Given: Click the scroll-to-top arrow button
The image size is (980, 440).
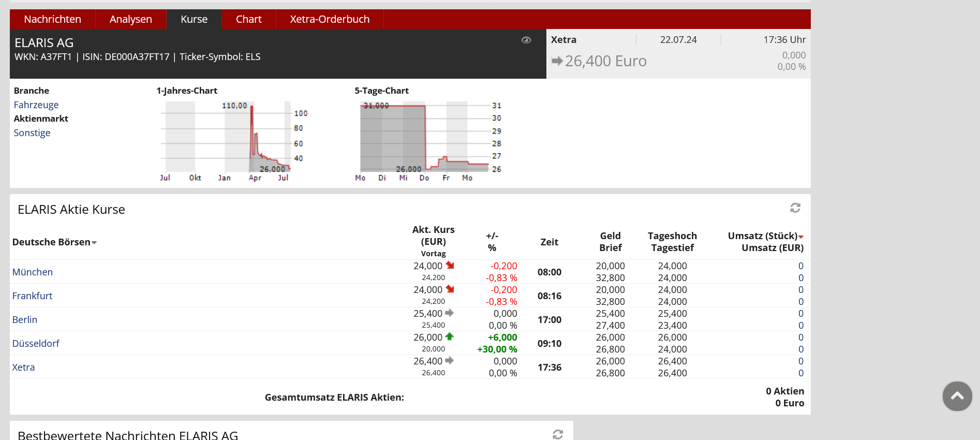Looking at the screenshot, I should point(957,397).
